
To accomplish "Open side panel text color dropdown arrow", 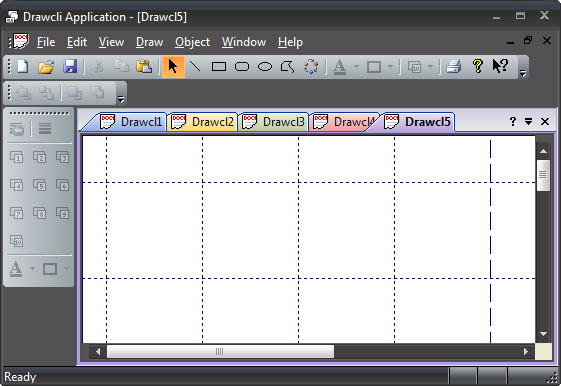I will (32, 268).
